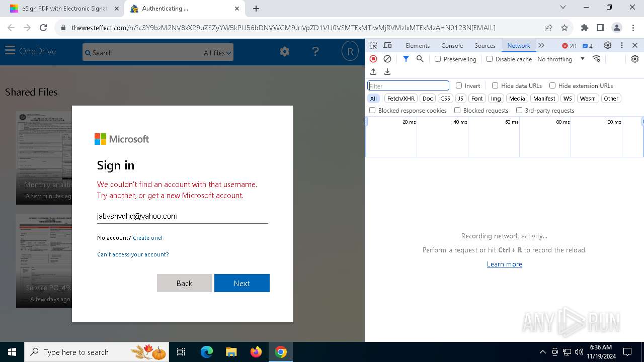Open OneDrive settings gear

pos(285,51)
